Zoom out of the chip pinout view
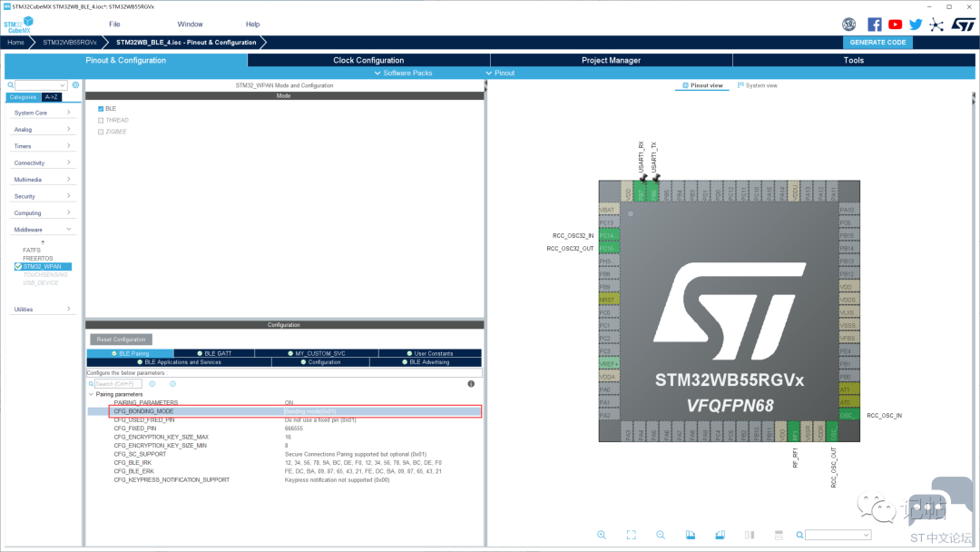Screen dimensions: 980x552 661,535
